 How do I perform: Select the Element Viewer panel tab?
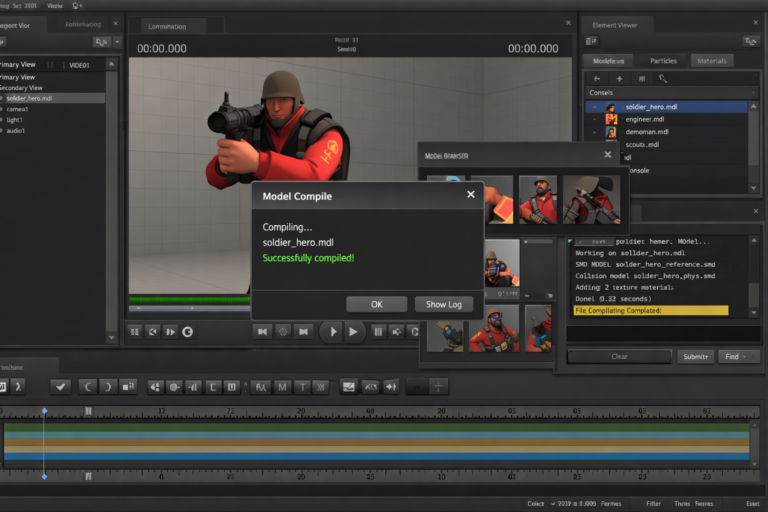615,25
